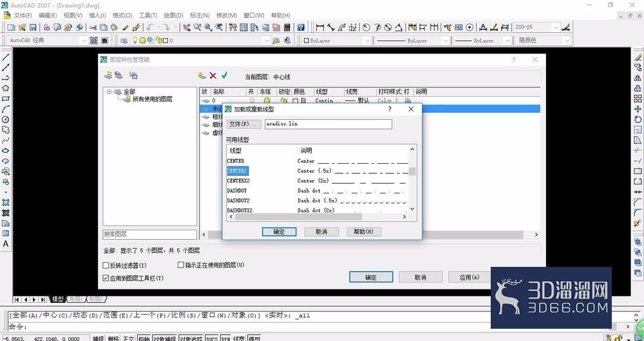Open the 标注(N) menu
This screenshot has width=644, height=341.
pos(200,15)
